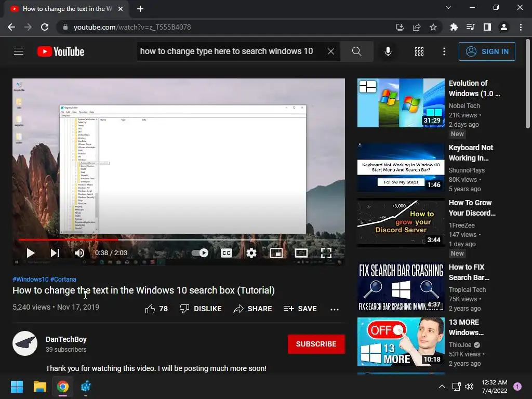Toggle the autoplay switch
532x399 pixels.
[200, 253]
